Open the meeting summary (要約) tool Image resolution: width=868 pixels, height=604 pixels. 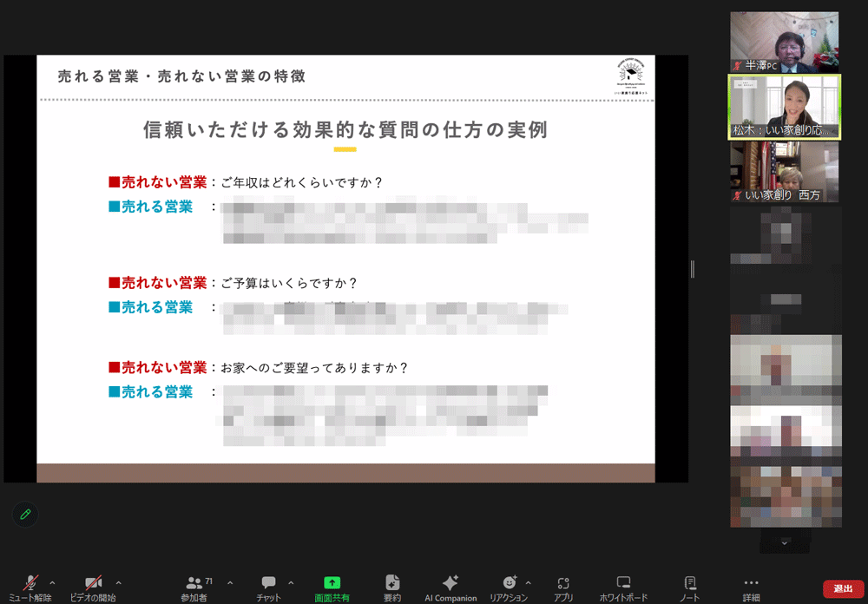[392, 586]
